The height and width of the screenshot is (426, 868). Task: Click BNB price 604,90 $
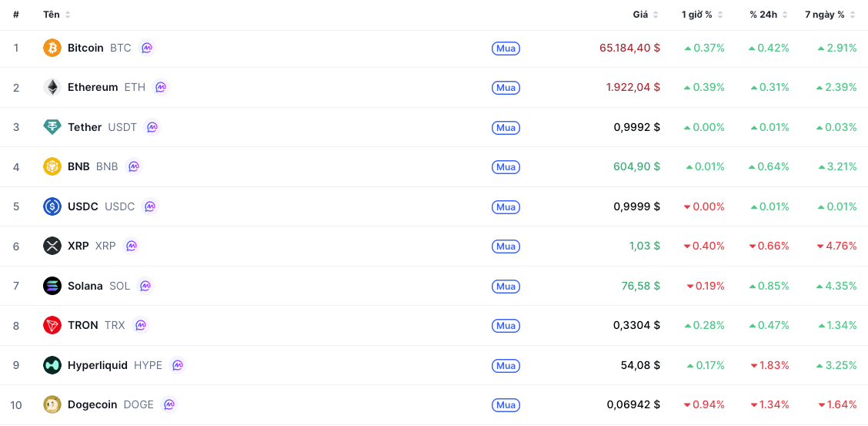[x=636, y=166]
